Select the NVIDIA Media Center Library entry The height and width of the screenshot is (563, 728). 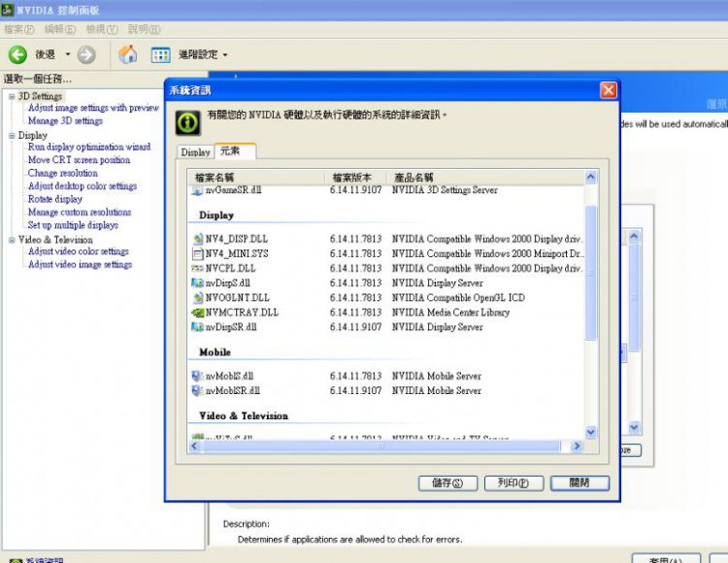450,313
